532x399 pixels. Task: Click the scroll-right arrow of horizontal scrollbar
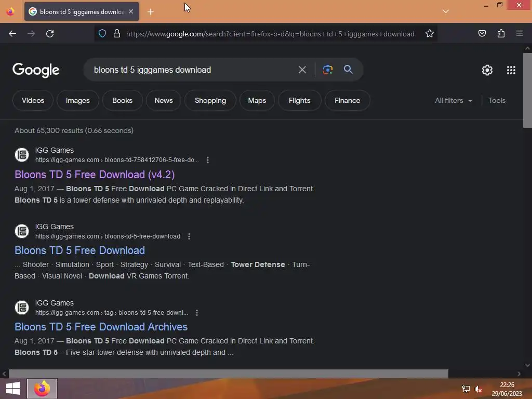point(519,374)
